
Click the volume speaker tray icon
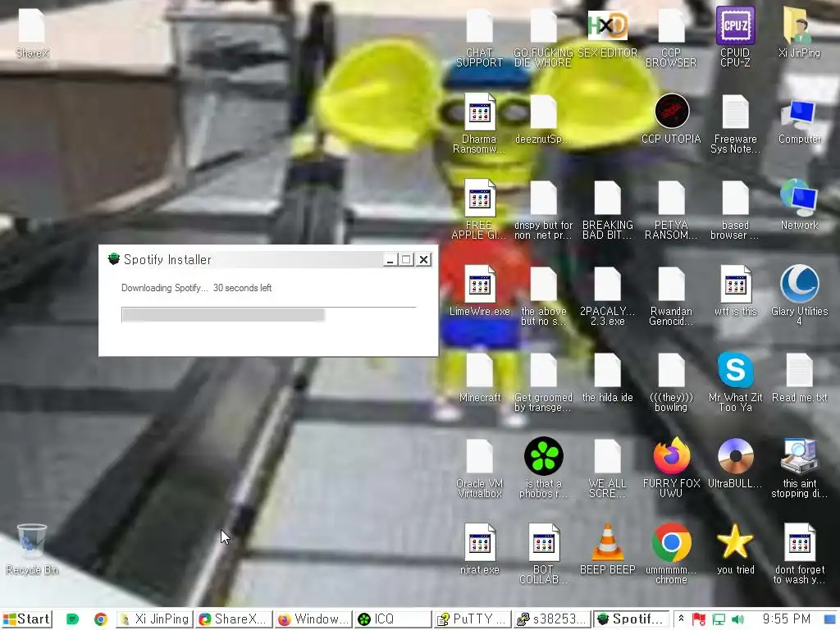tap(737, 620)
